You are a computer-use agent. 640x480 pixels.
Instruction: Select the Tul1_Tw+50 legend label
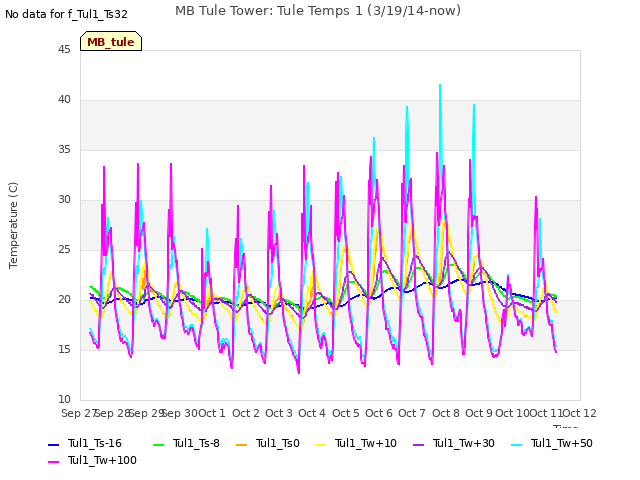click(562, 443)
